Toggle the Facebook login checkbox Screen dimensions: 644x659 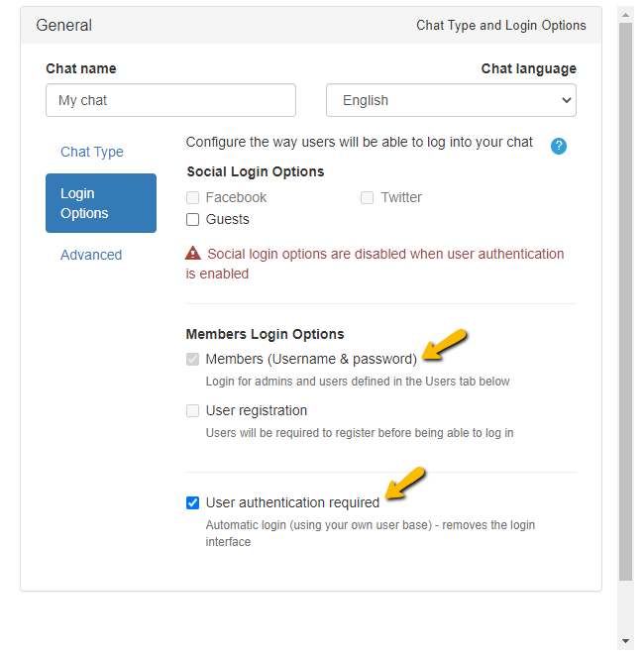pos(193,197)
